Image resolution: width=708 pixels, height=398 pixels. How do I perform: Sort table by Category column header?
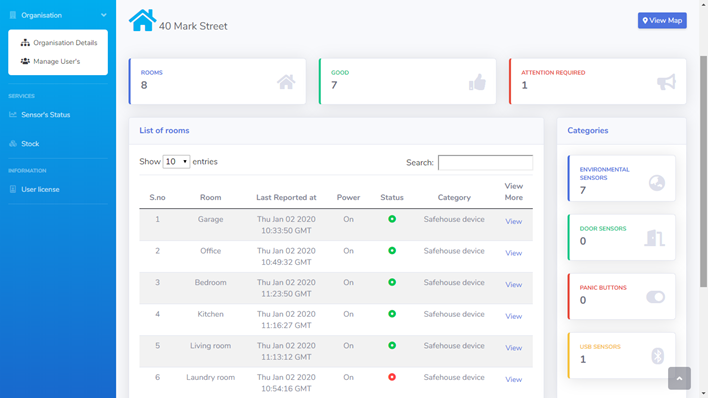pyautogui.click(x=454, y=197)
